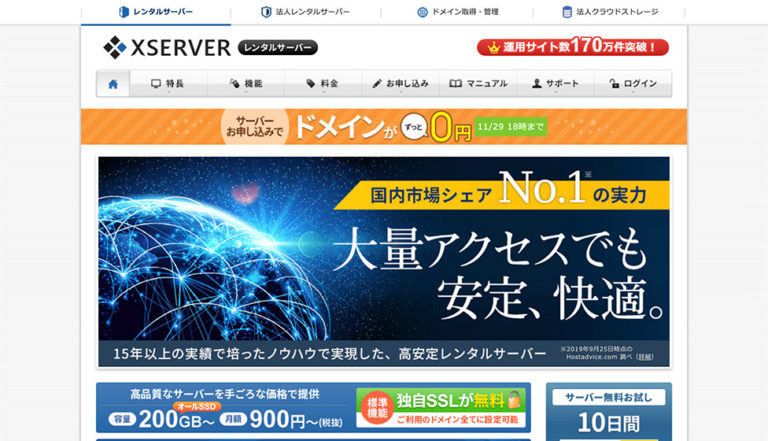Expand the dropdown arrow under サポート
768x441 pixels.
555,92
